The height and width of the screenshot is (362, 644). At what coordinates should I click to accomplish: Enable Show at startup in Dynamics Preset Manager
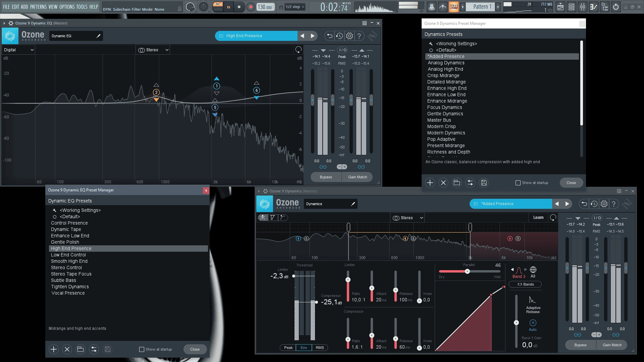click(x=518, y=183)
